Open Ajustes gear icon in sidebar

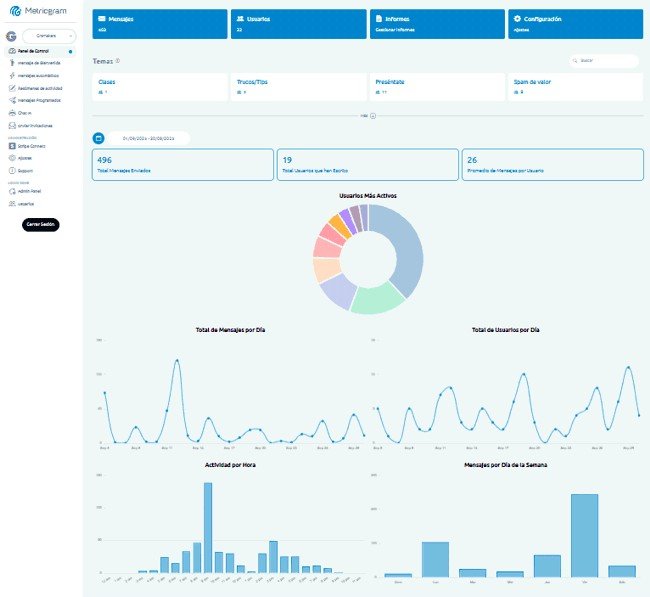[x=10, y=158]
